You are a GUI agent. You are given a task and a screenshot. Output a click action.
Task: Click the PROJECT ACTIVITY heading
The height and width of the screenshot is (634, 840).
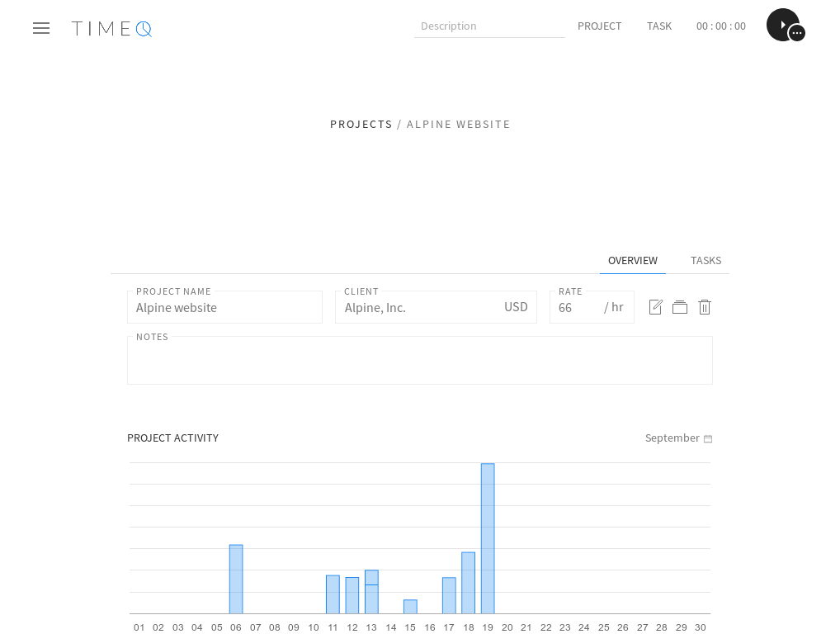point(172,438)
